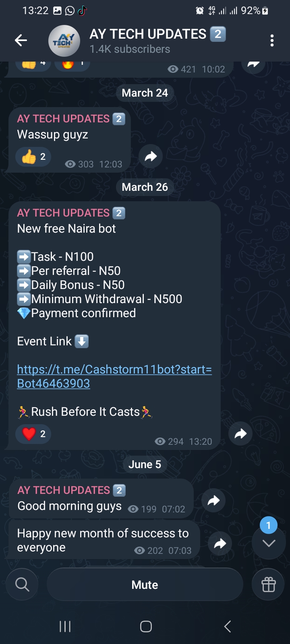The height and width of the screenshot is (644, 290).
Task: Forward the 'Good morning guys' message
Action: click(x=213, y=500)
